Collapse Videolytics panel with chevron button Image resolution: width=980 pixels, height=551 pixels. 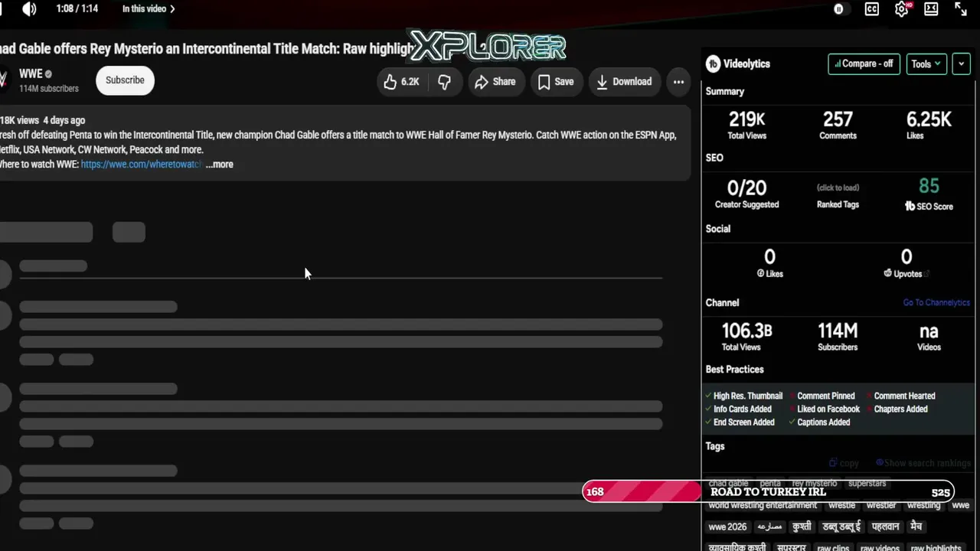pyautogui.click(x=962, y=64)
